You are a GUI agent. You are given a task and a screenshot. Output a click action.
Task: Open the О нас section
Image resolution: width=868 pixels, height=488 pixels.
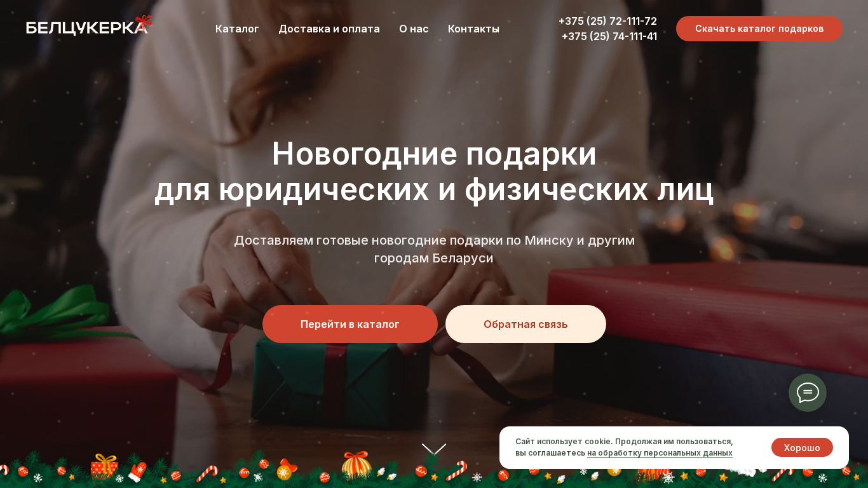[x=414, y=29]
